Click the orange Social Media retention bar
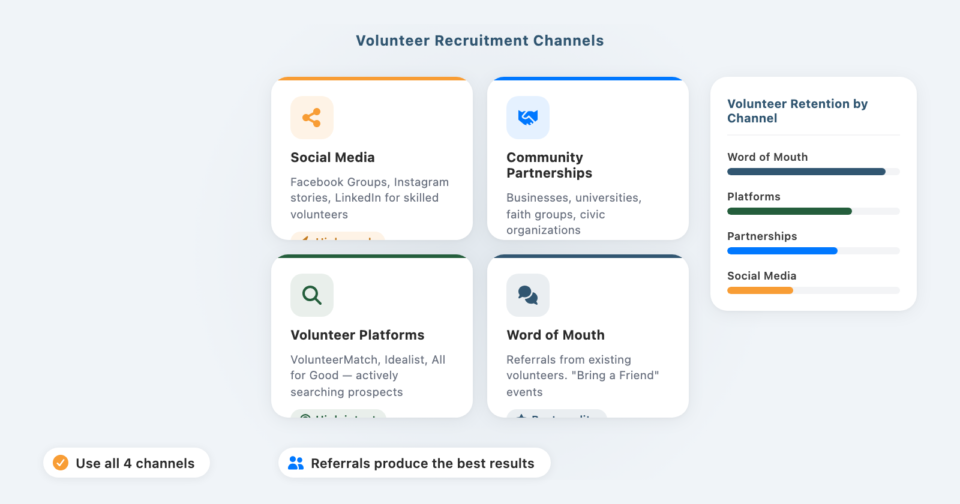This screenshot has width=960, height=504. point(760,290)
